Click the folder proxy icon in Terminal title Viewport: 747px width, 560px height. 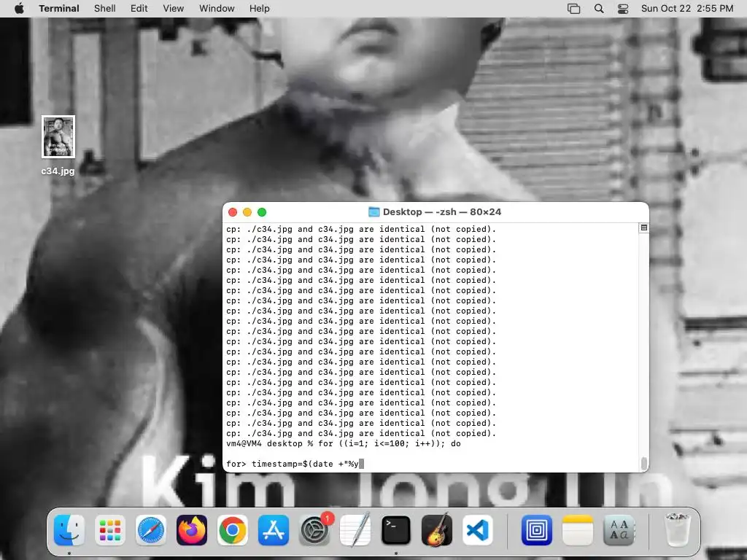[374, 212]
